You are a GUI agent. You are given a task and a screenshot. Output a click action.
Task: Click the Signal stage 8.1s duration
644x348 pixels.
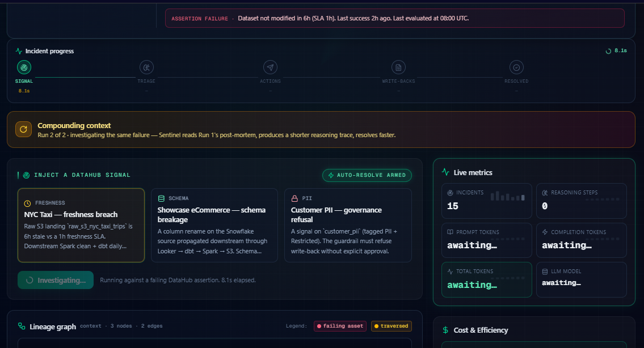[x=24, y=91]
